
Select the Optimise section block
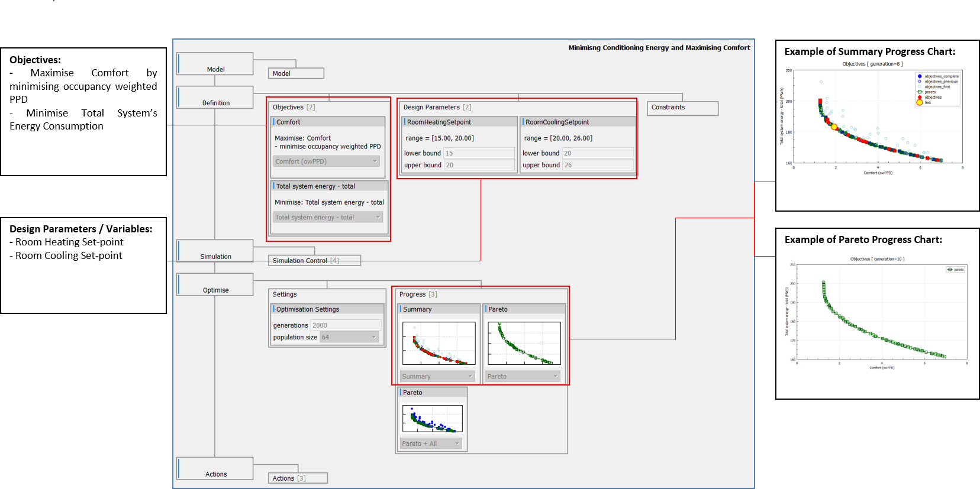215,284
